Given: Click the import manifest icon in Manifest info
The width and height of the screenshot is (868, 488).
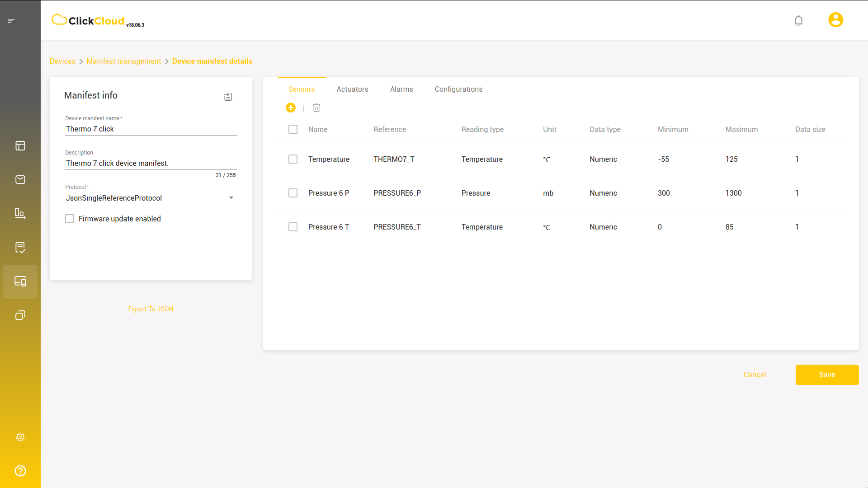Looking at the screenshot, I should (228, 97).
